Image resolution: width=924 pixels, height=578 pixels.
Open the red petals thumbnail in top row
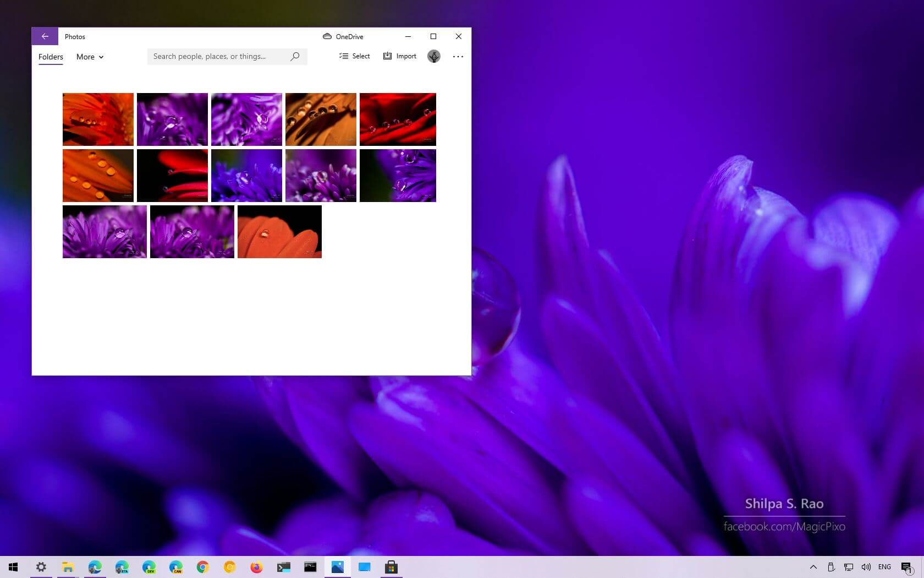(397, 119)
